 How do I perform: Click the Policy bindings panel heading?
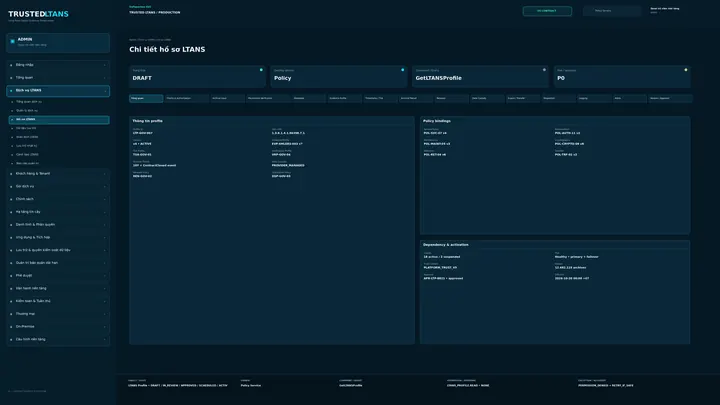437,121
